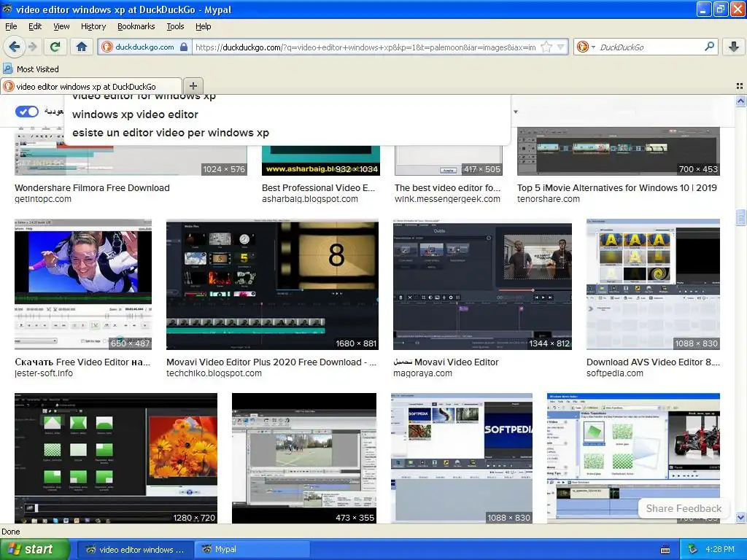Open the magoraya.com Movavi Video Editor thumbnail
The image size is (747, 560).
point(482,284)
